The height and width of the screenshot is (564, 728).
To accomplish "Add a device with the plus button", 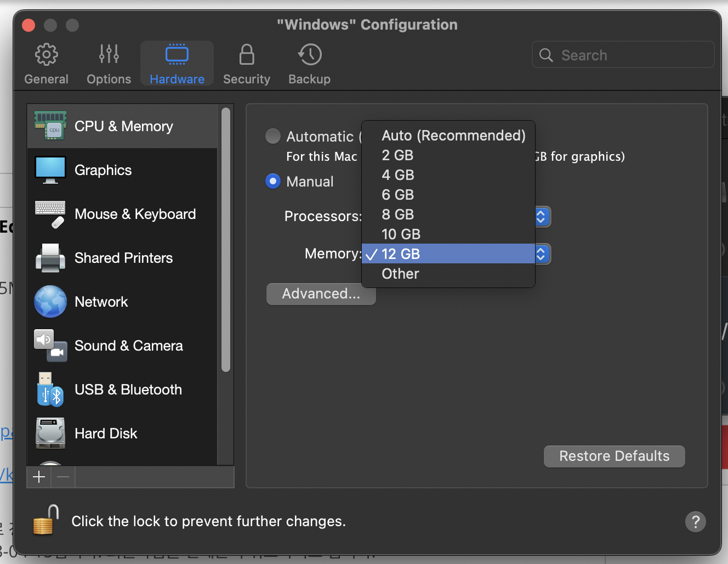I will pos(39,477).
